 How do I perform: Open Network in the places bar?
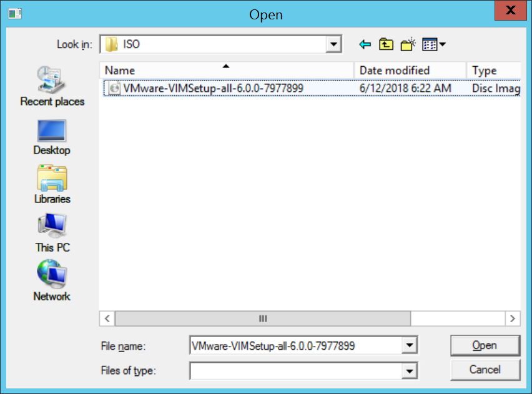[x=52, y=280]
